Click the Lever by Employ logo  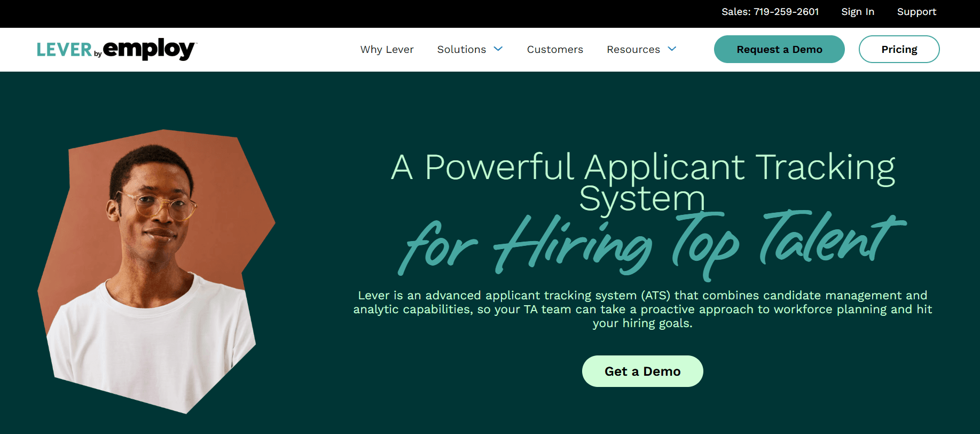(x=116, y=49)
